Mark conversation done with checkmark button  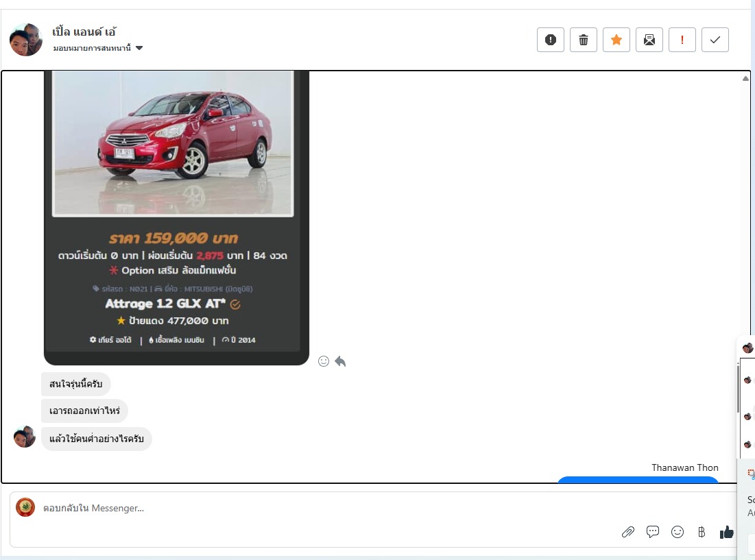715,40
